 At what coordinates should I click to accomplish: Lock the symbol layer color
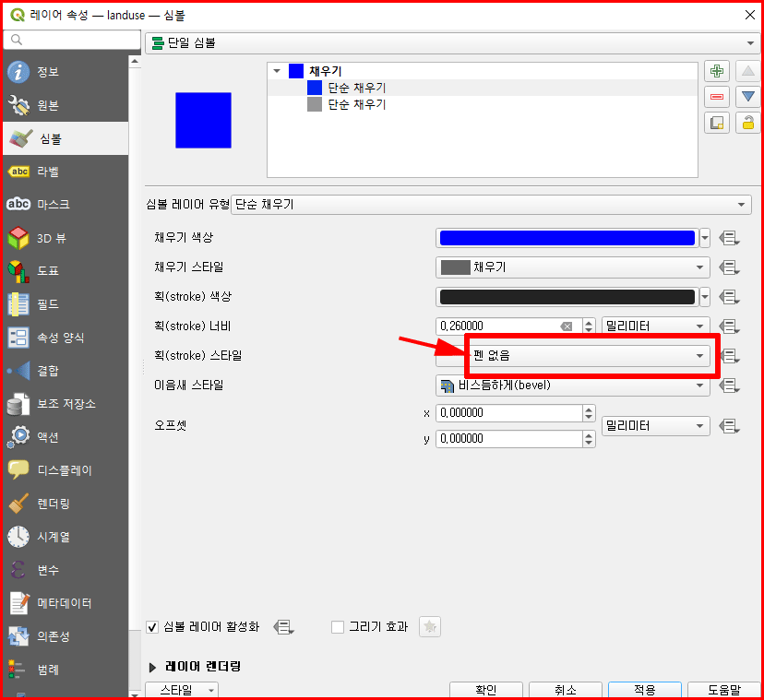click(748, 123)
